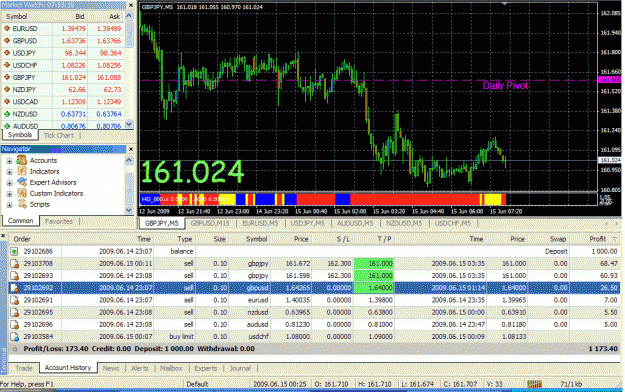Click the green 1.64000 take profit cell
The width and height of the screenshot is (625, 392).
[x=374, y=288]
